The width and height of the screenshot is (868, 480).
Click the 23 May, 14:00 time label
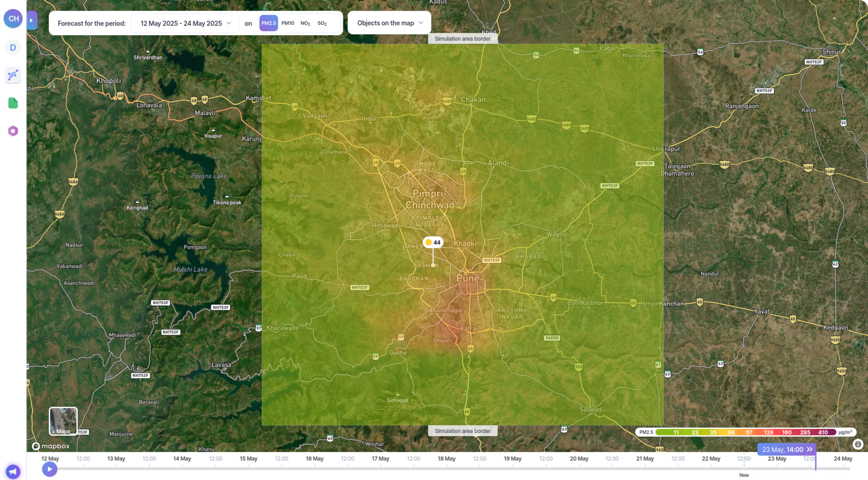pyautogui.click(x=782, y=450)
